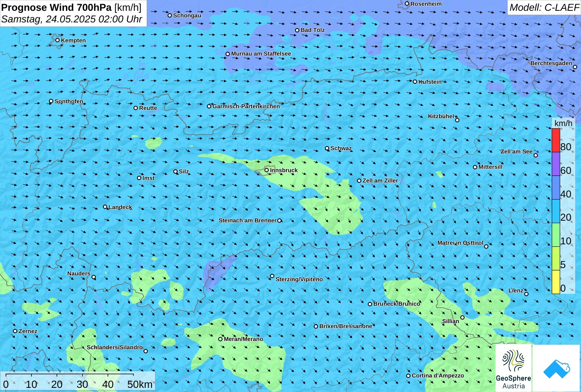Pick the green legend color segment
The width and height of the screenshot is (581, 392).
[x=556, y=235]
